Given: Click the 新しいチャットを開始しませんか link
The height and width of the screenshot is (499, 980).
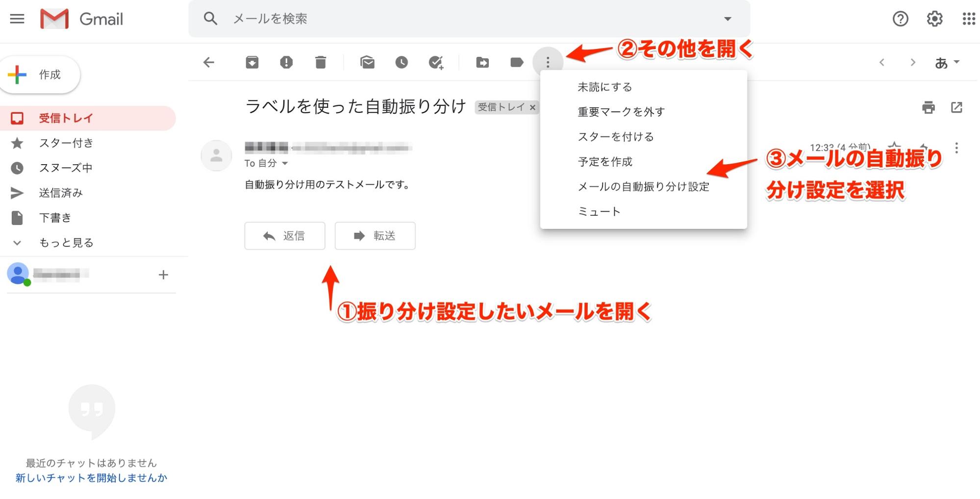Looking at the screenshot, I should coord(91,478).
